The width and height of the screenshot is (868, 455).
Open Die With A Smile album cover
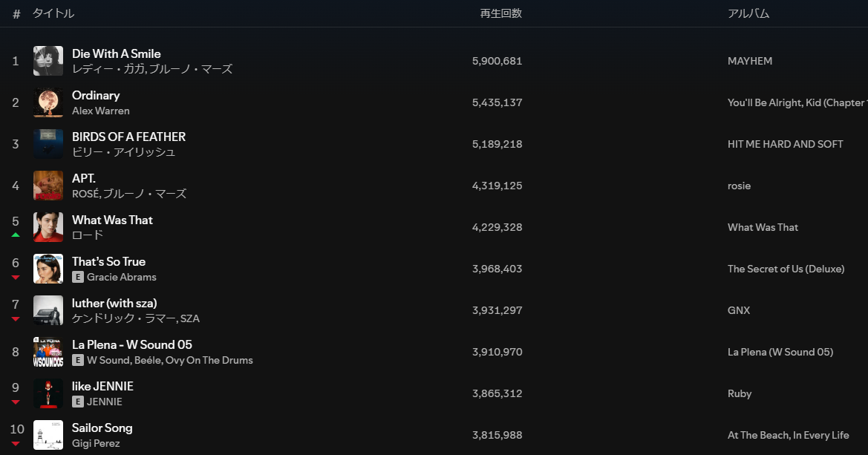click(x=48, y=61)
